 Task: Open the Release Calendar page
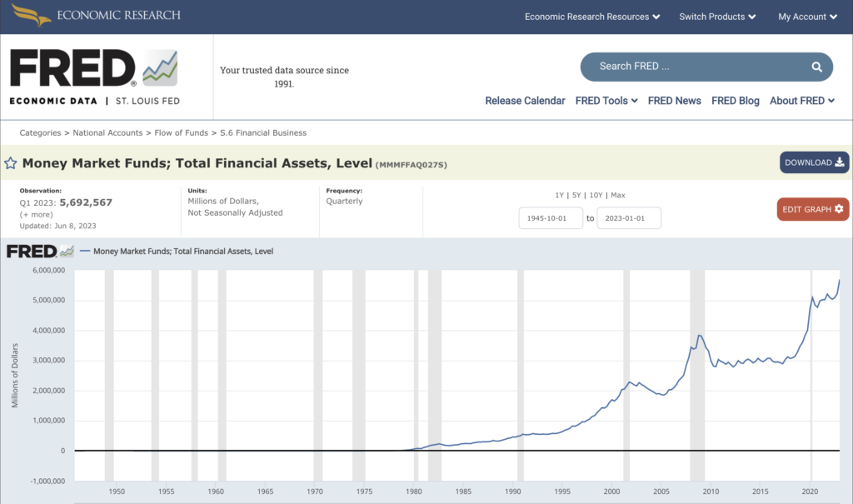point(525,101)
